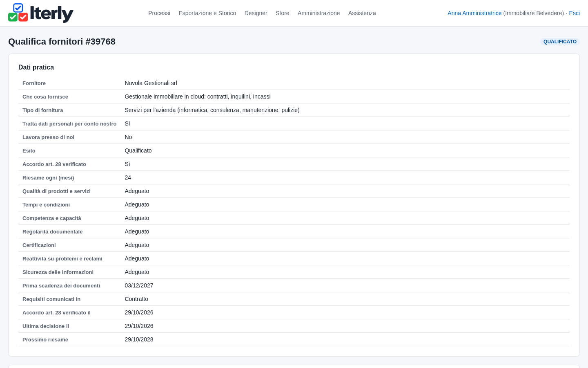Open the Amministrazione menu
The image size is (588, 368).
pyautogui.click(x=319, y=13)
